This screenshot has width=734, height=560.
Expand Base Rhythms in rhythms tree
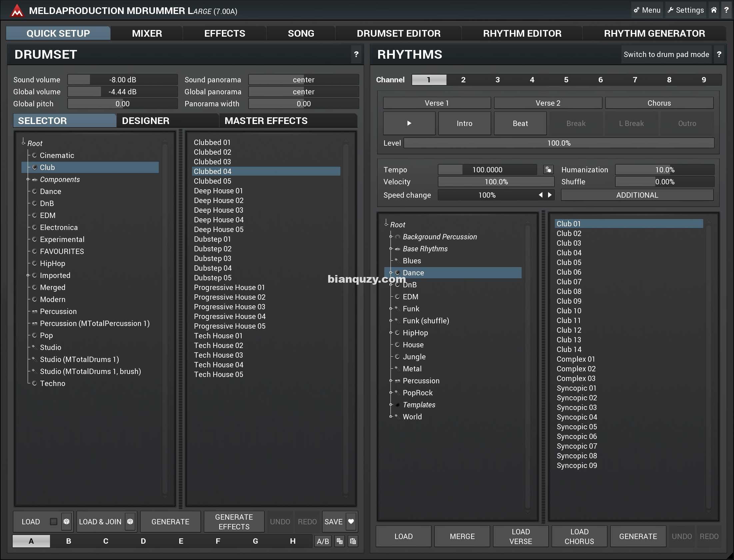pos(391,249)
